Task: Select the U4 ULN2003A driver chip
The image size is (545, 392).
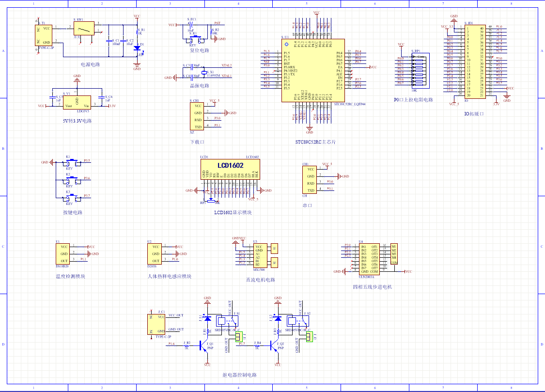Action: coord(369,259)
